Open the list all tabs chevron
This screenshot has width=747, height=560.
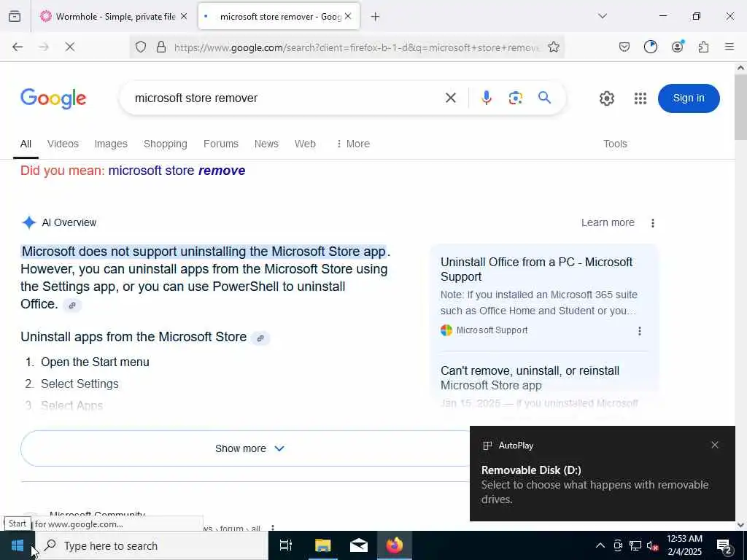[x=602, y=16]
